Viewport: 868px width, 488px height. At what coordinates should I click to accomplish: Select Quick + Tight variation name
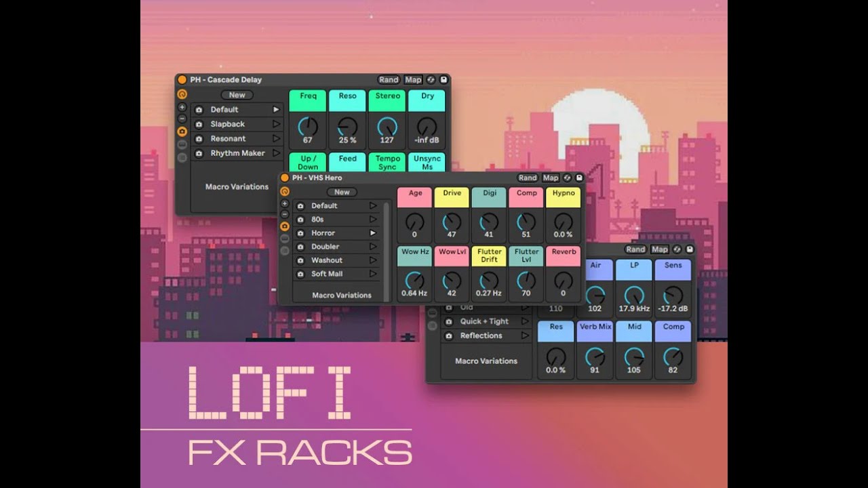pos(484,321)
